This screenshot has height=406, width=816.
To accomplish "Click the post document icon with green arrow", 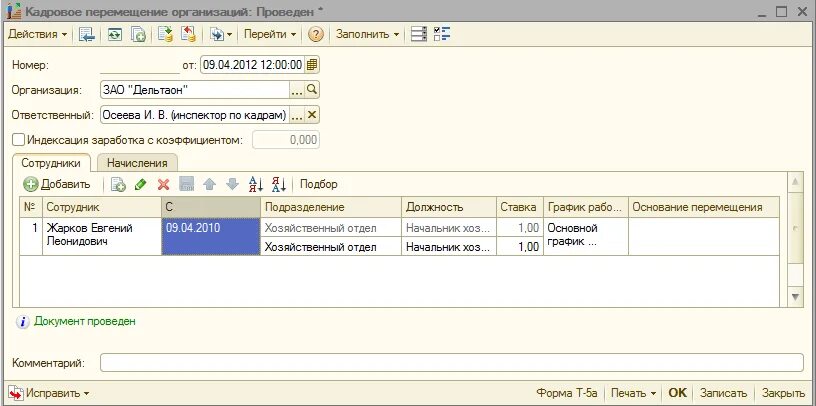I will [165, 34].
